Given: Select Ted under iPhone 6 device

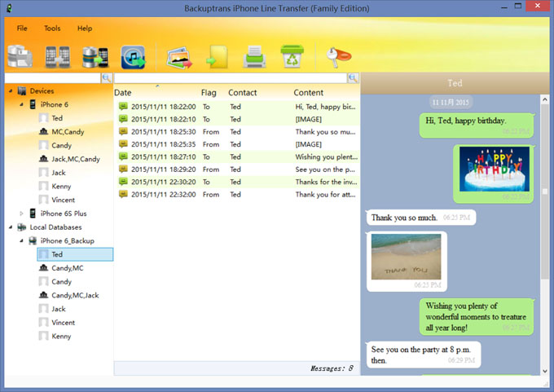Looking at the screenshot, I should coord(57,118).
